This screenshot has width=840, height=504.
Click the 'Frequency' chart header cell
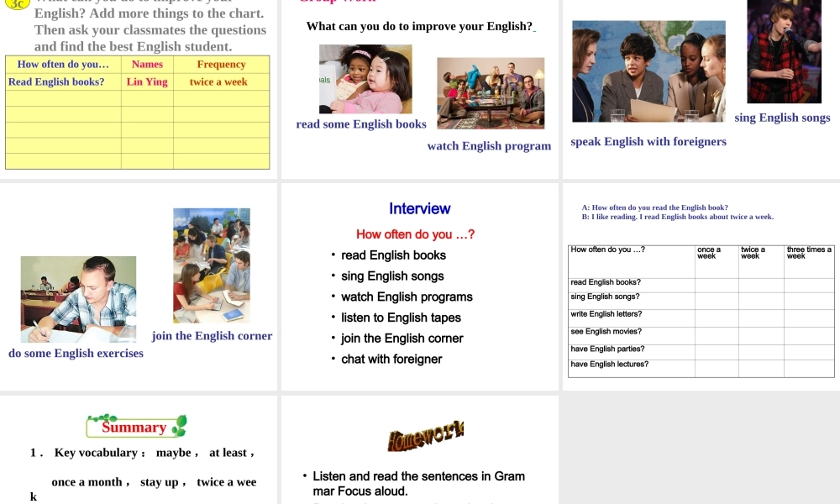click(221, 65)
